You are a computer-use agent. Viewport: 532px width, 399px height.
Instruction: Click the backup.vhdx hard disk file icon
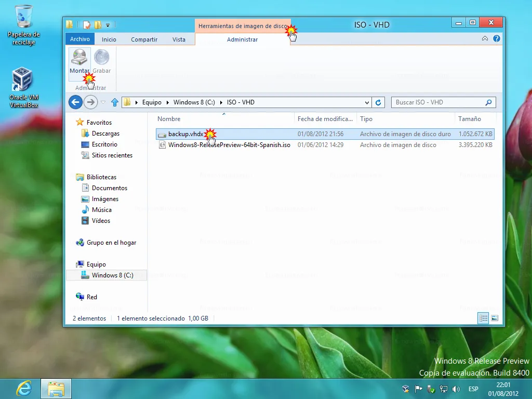click(162, 135)
